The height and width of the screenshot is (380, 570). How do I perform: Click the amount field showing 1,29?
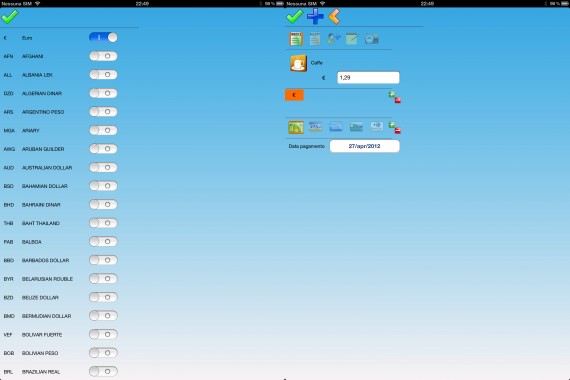pos(368,77)
